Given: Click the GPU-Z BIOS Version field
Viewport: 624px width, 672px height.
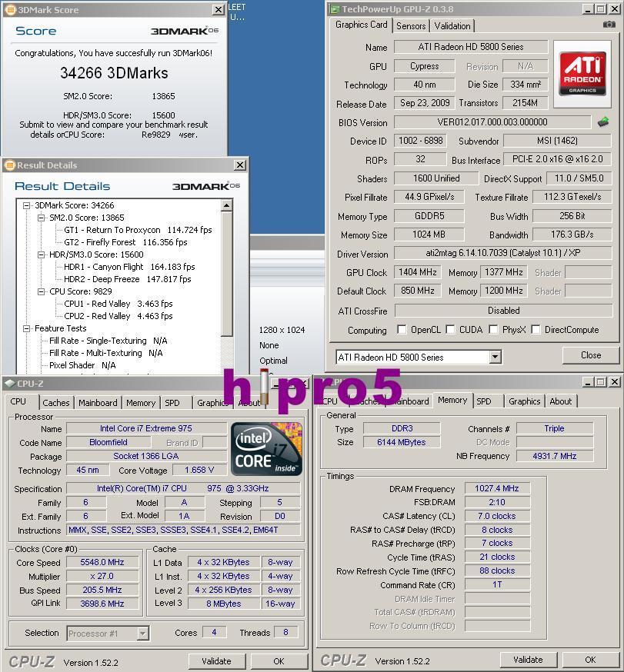Looking at the screenshot, I should [492, 122].
